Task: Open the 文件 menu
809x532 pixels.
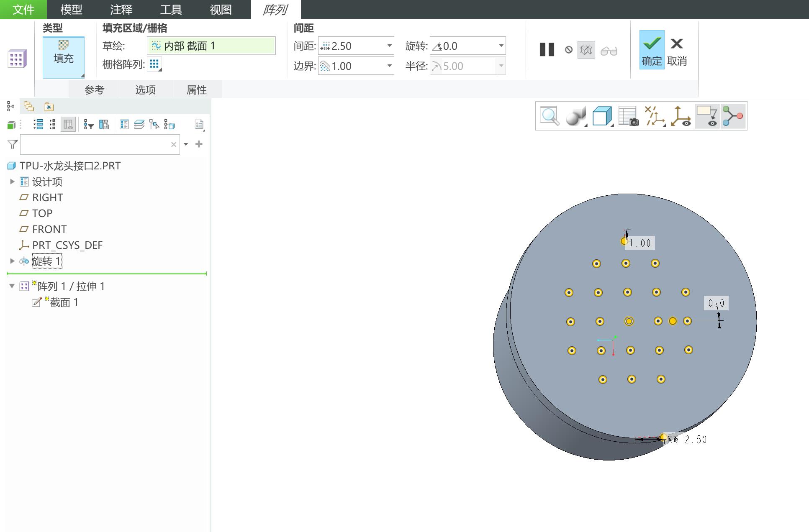Action: (23, 9)
